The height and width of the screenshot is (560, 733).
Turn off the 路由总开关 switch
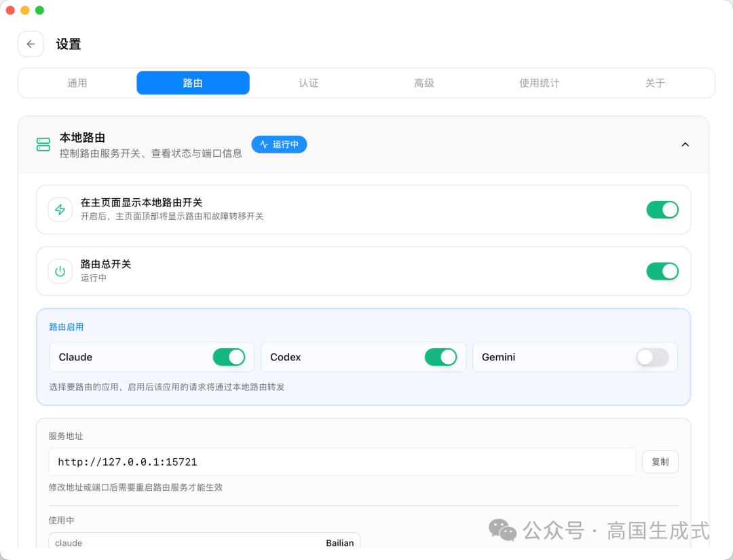tap(662, 271)
